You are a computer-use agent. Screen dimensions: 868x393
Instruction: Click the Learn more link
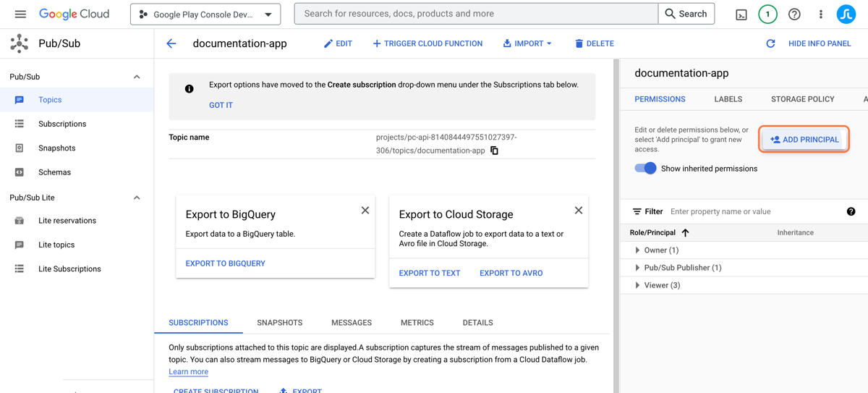click(x=188, y=371)
